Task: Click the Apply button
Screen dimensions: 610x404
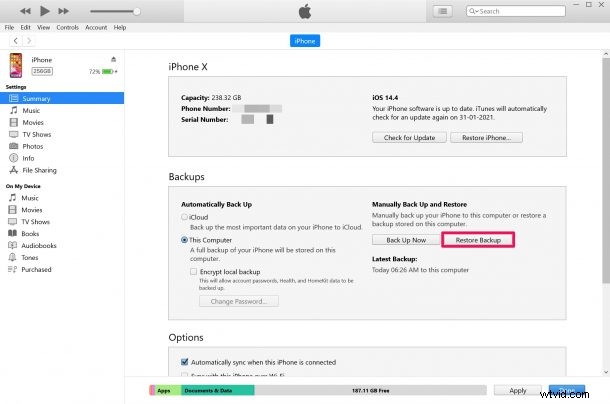Action: [x=518, y=390]
